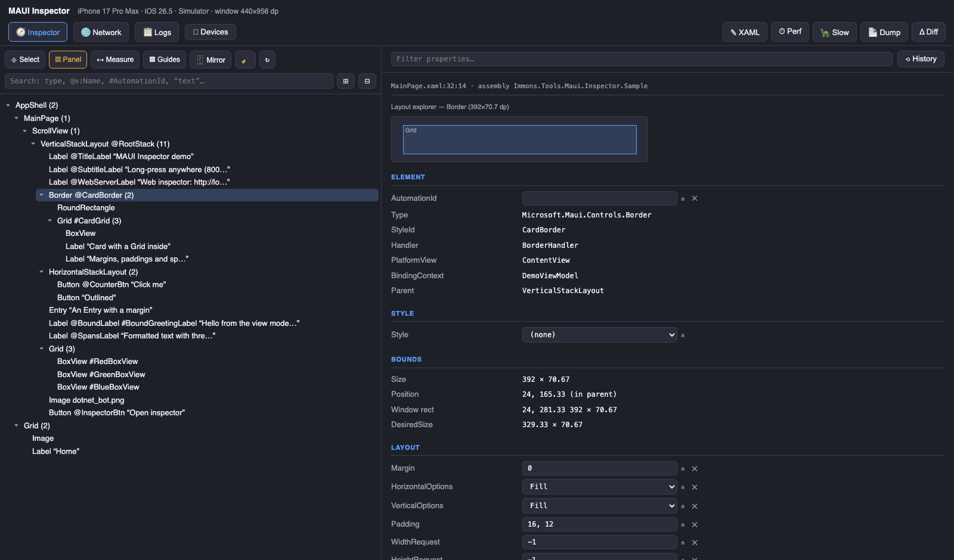Screen dimensions: 954x560
Task: Toggle the Mirror view
Action: tap(210, 60)
